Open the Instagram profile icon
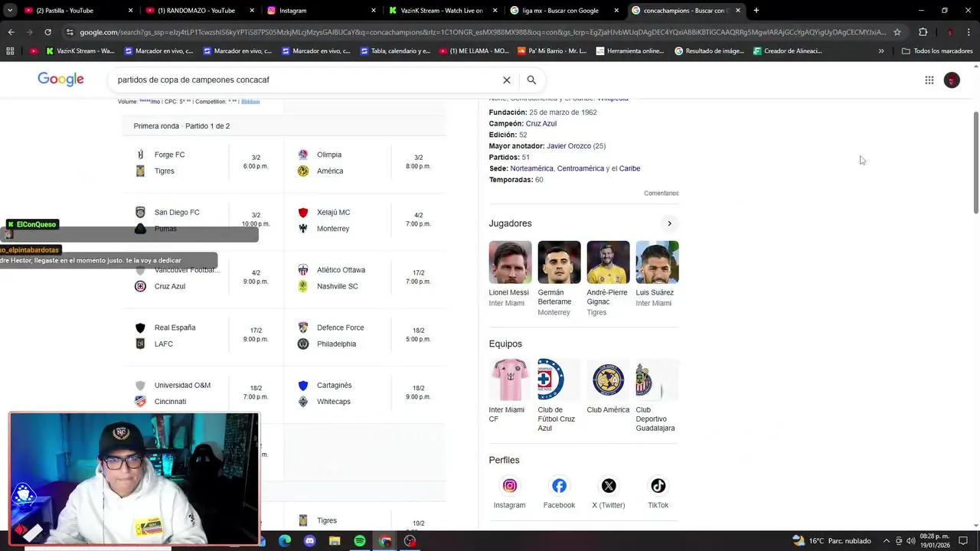The image size is (980, 551). point(509,486)
